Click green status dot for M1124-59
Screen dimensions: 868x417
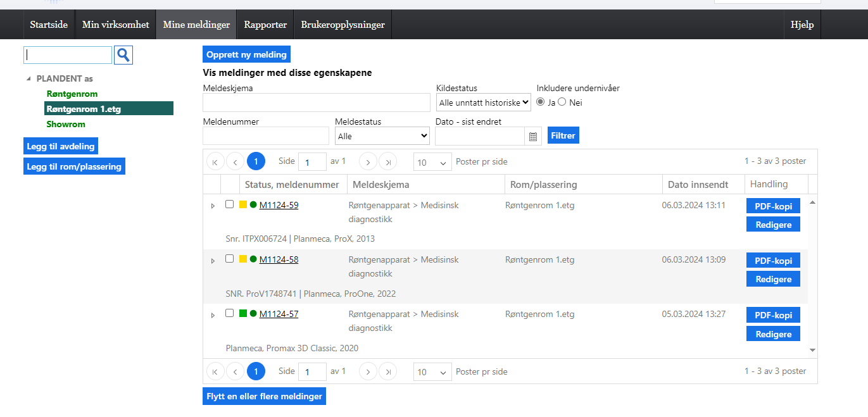tap(253, 204)
